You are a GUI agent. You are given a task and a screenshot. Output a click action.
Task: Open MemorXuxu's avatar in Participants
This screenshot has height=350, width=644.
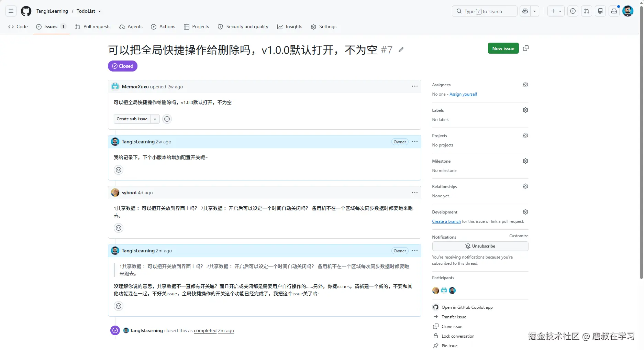point(444,291)
